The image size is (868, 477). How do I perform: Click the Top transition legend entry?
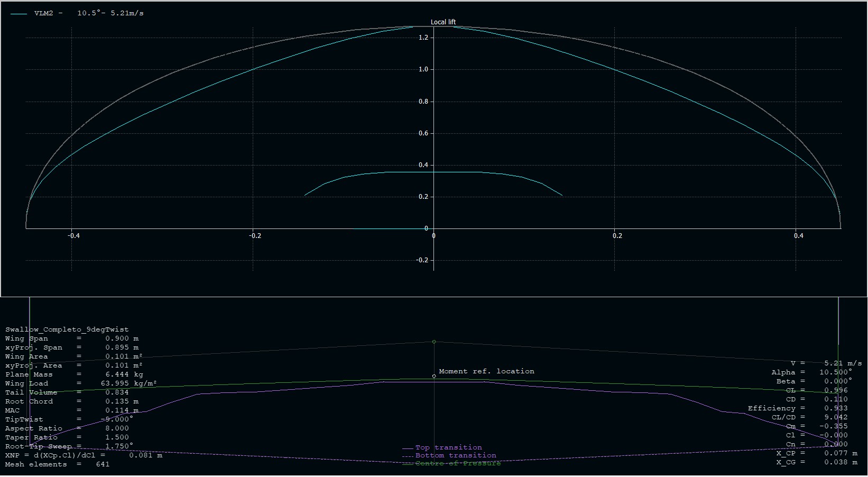[448, 447]
